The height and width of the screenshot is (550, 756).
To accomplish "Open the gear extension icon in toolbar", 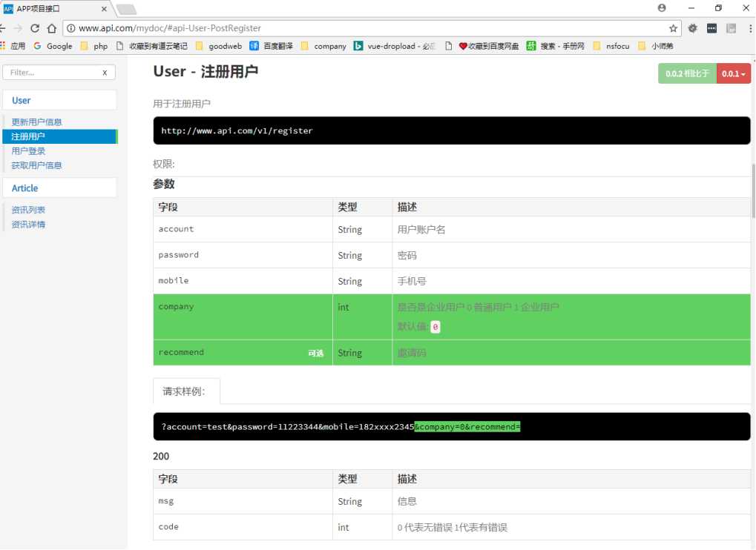I will coord(693,28).
